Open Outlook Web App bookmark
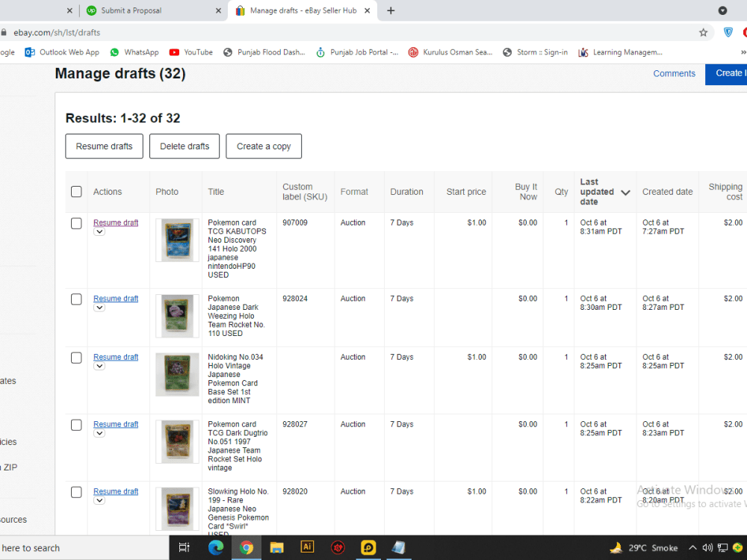The width and height of the screenshot is (747, 560). pos(62,52)
